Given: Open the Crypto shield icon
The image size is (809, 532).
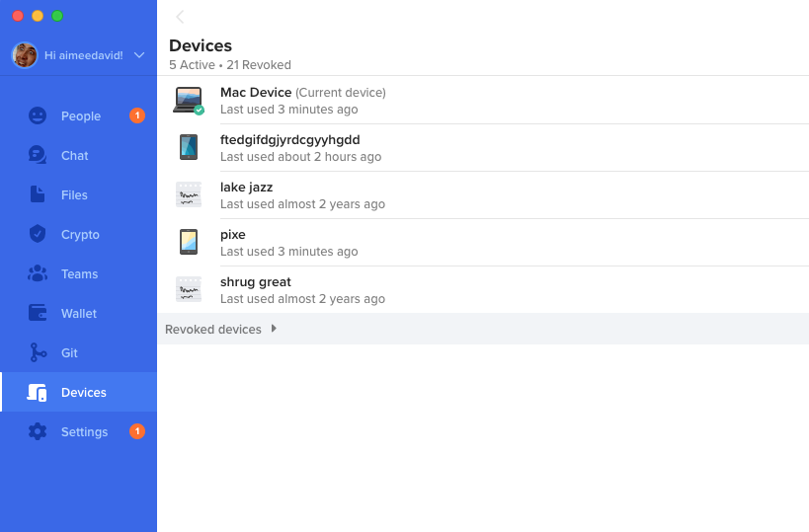Looking at the screenshot, I should coord(38,234).
